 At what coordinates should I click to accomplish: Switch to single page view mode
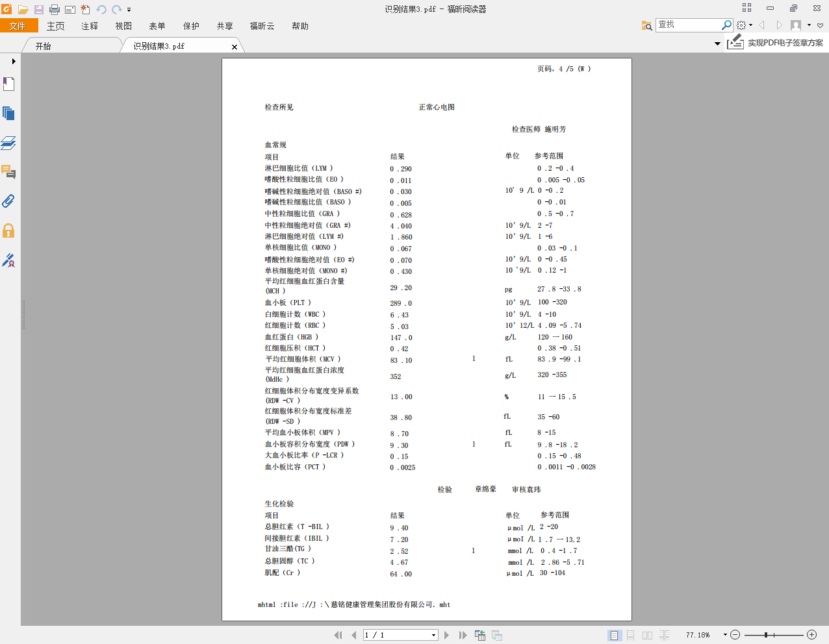pyautogui.click(x=614, y=635)
